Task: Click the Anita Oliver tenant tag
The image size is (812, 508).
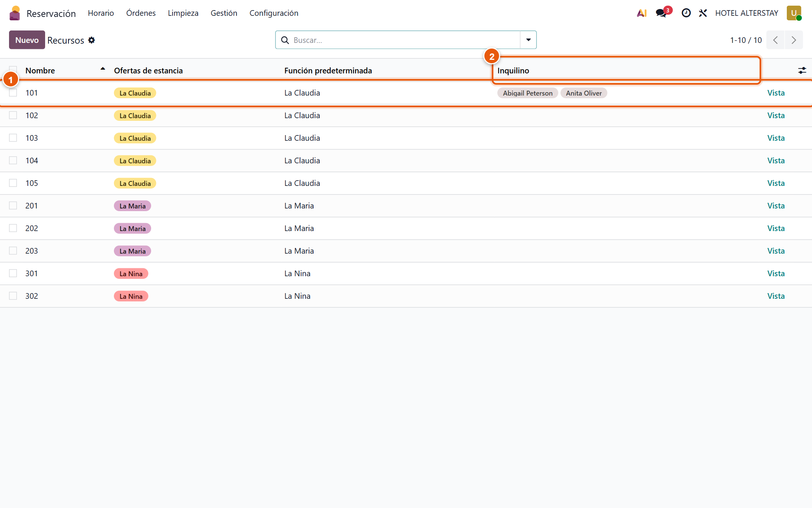Action: click(584, 93)
